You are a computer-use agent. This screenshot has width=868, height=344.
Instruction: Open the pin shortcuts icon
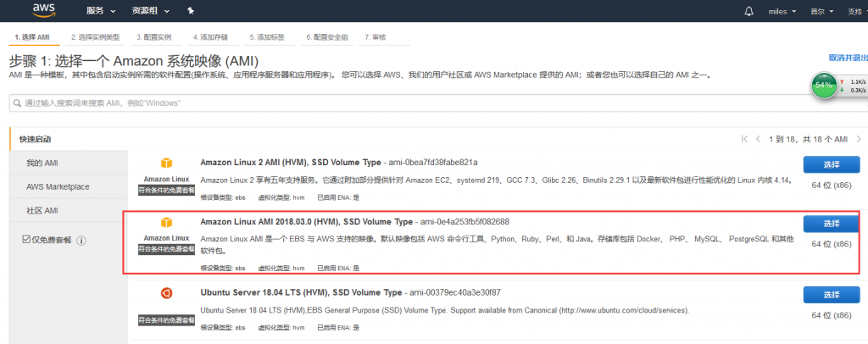(x=191, y=11)
